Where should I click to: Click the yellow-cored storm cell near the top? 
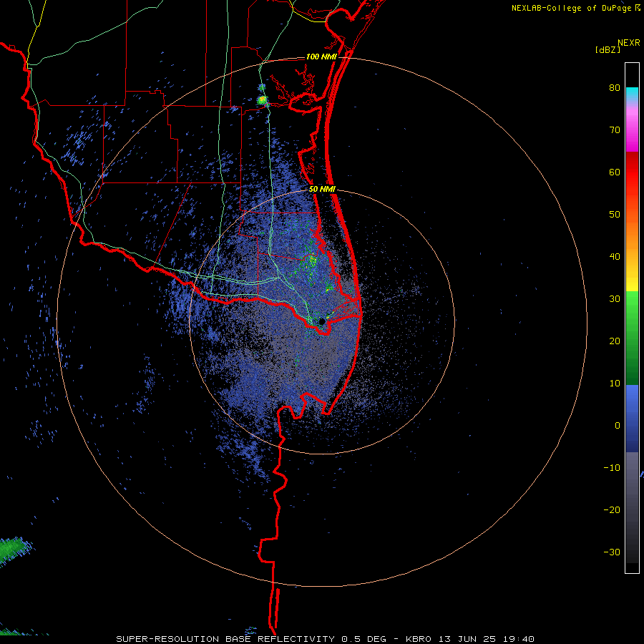[262, 99]
